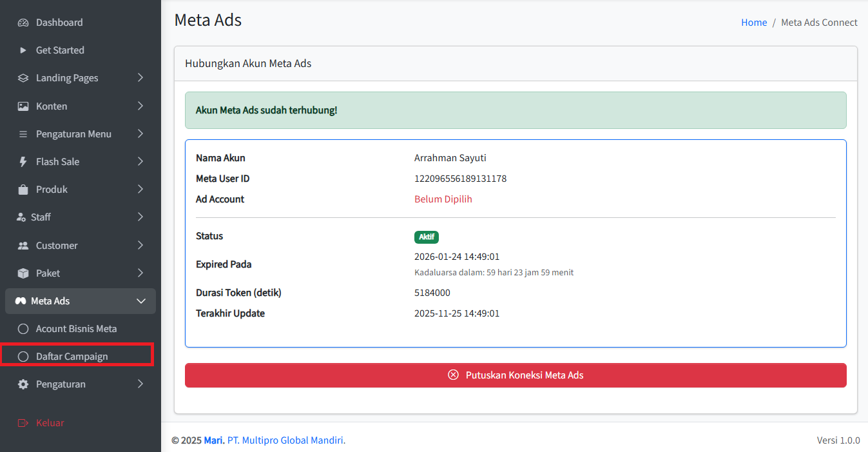This screenshot has width=868, height=452.
Task: Click the Paket box icon
Action: [23, 273]
